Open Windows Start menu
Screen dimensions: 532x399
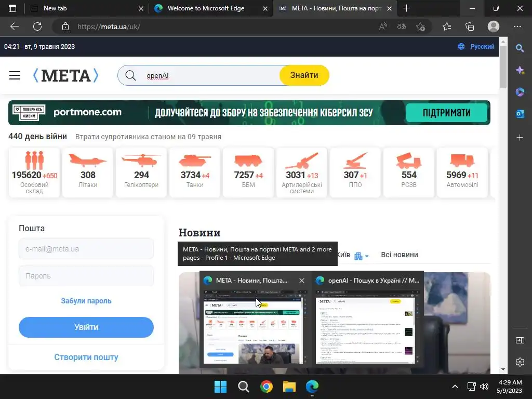[x=220, y=387]
